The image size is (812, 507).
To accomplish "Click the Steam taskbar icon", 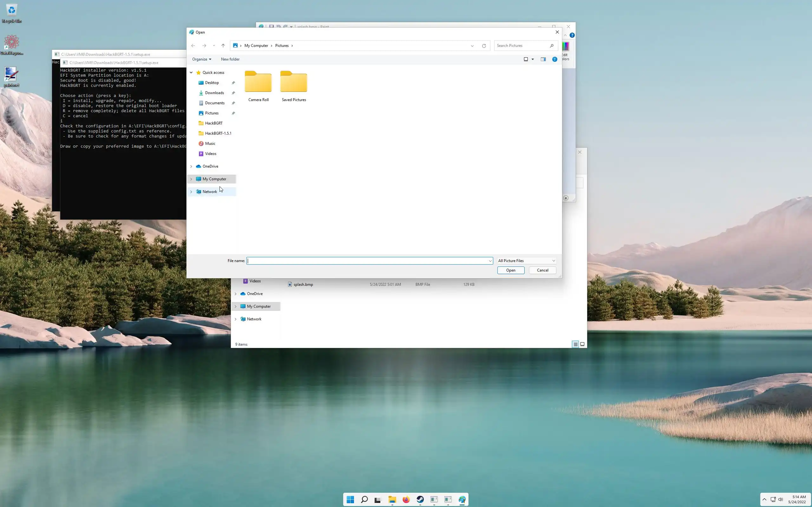I will click(x=420, y=500).
